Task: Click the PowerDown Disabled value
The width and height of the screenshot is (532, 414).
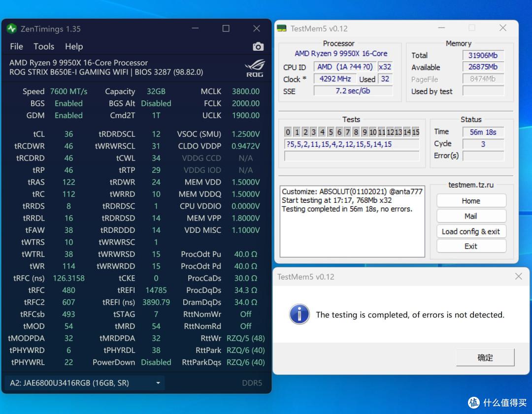Action: [156, 362]
